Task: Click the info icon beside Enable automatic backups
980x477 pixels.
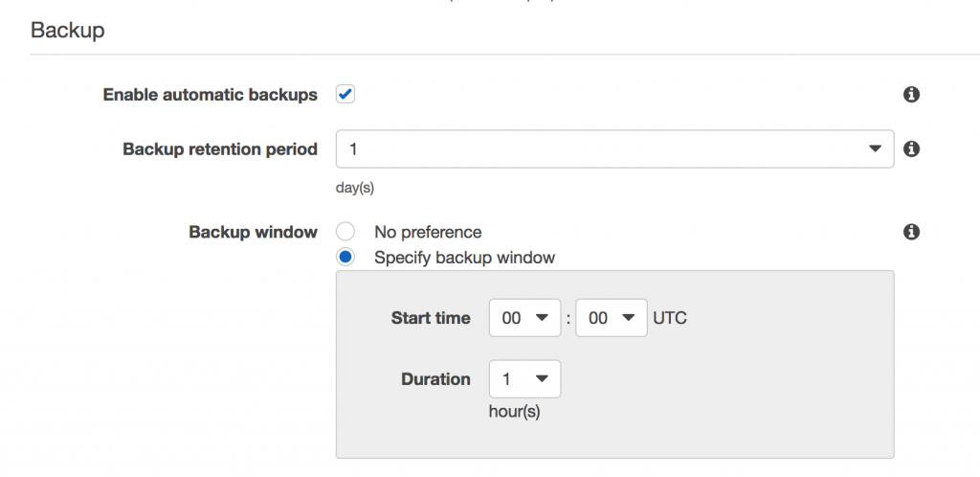Action: [911, 95]
